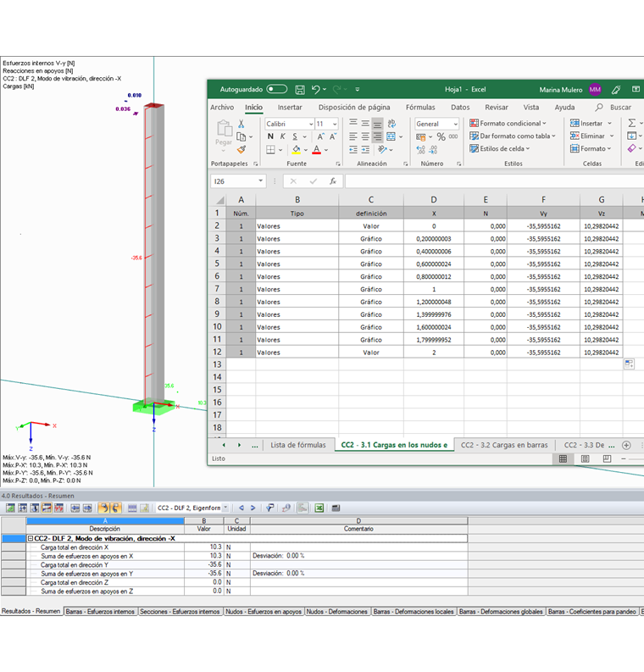Open the Datos ribbon tab
Viewport: 644px width, 672px height.
(x=460, y=107)
